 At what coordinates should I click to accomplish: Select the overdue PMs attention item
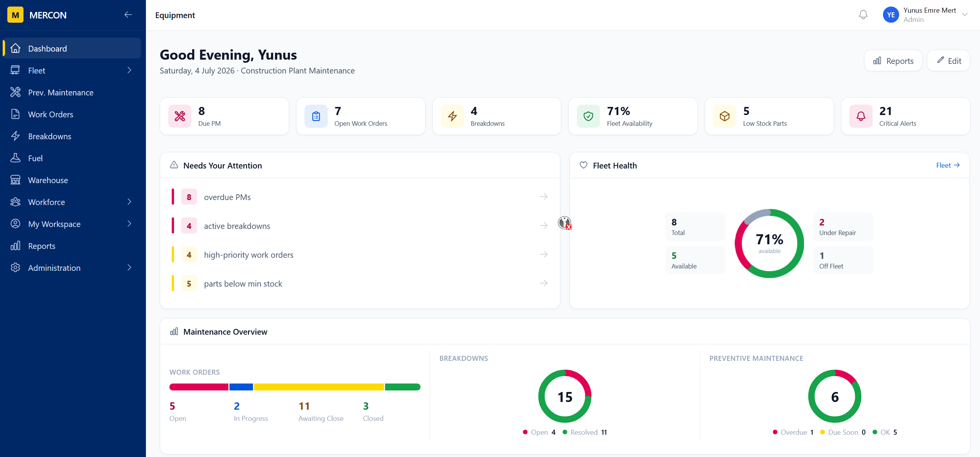point(360,197)
